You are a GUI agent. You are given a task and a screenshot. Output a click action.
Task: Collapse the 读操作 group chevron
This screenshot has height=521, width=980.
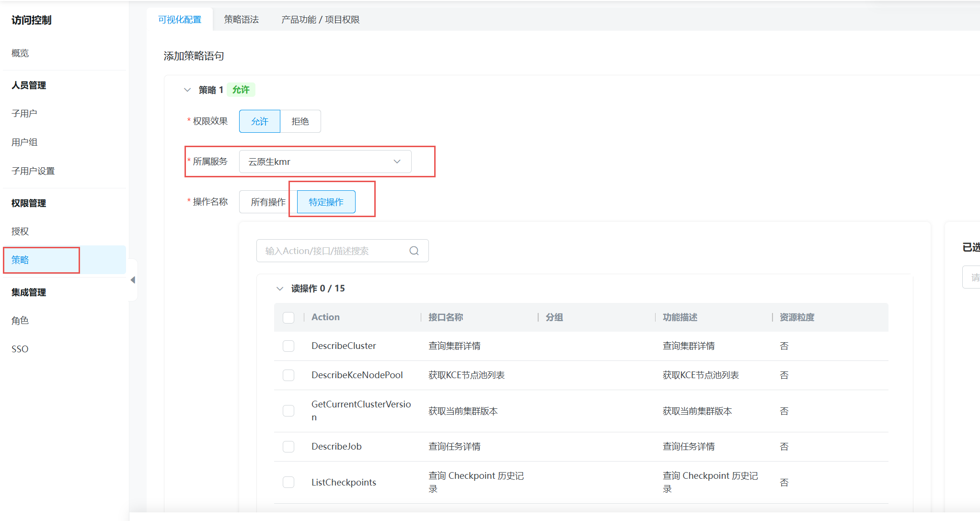(280, 289)
